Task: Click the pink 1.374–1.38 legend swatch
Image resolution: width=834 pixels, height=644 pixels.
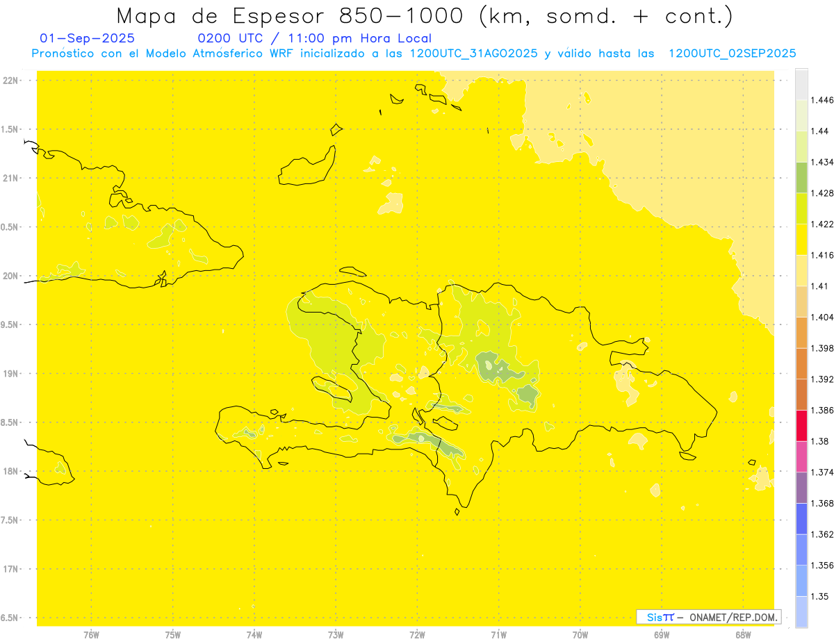Action: pyautogui.click(x=801, y=456)
